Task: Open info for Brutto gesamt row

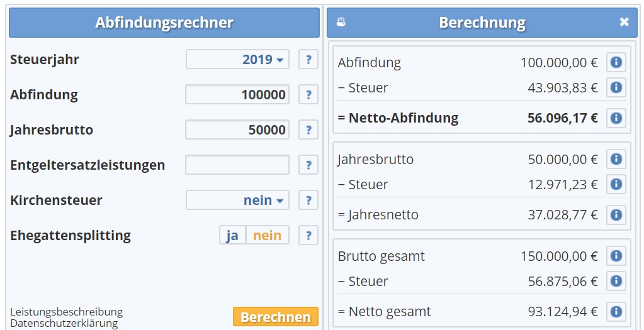Action: [x=616, y=256]
